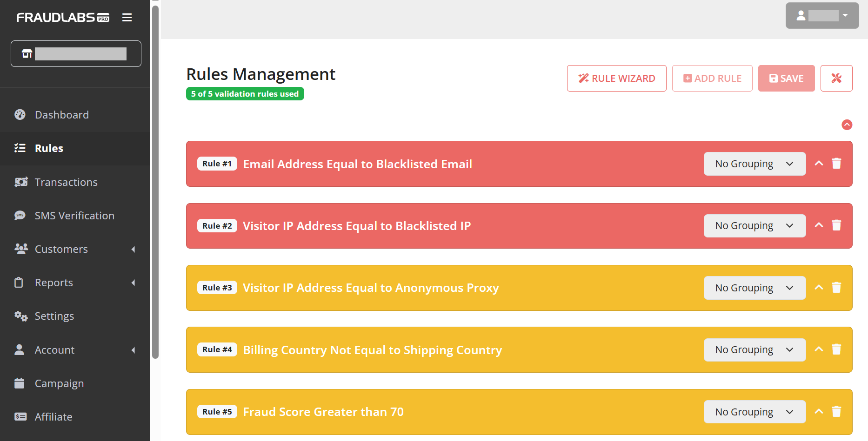Select the Dashboard icon in the sidebar
This screenshot has width=868, height=441.
[20, 114]
